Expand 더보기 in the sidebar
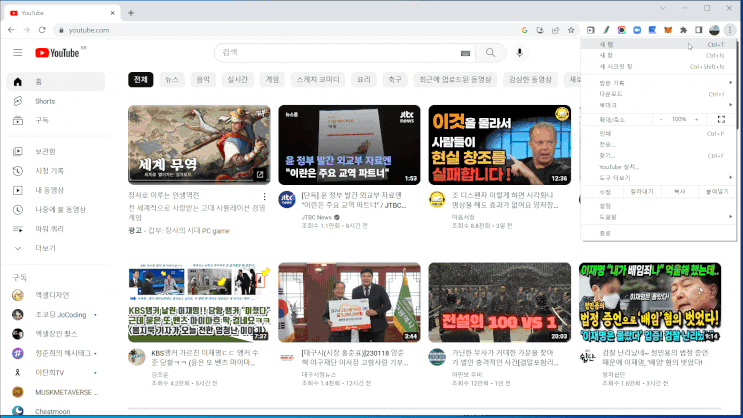Image resolution: width=743 pixels, height=418 pixels. coord(55,248)
